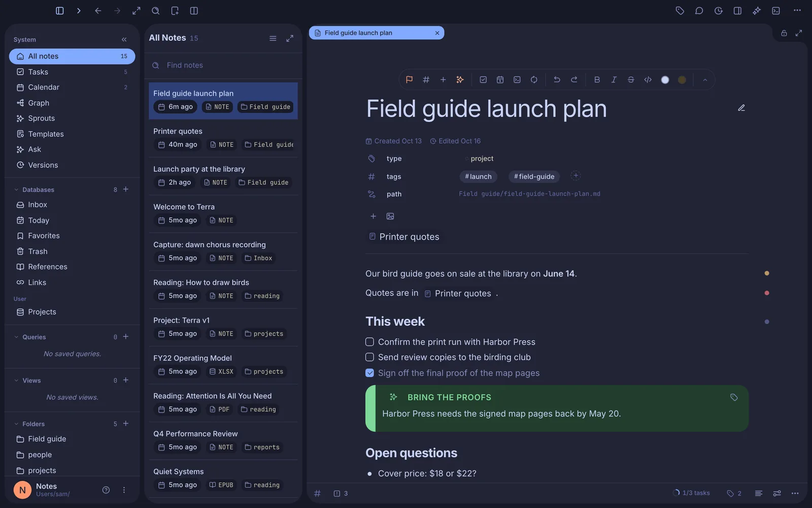
Task: Open Graph view in the sidebar
Action: [x=72, y=103]
